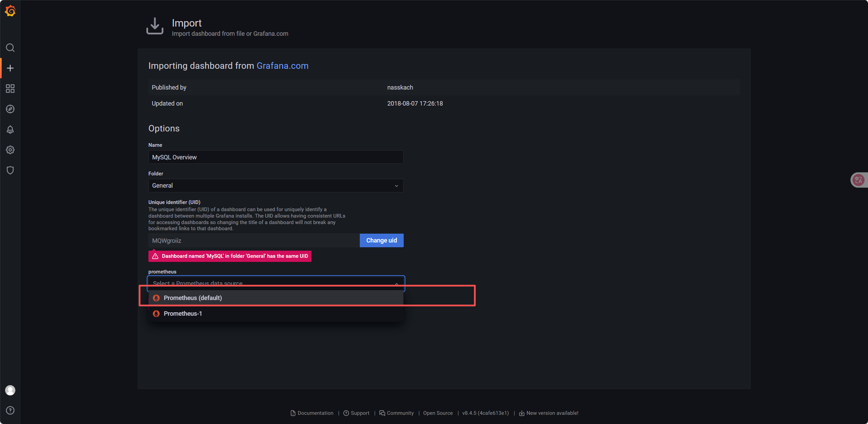This screenshot has height=424, width=868.
Task: Open the Alerting bell icon
Action: point(10,129)
